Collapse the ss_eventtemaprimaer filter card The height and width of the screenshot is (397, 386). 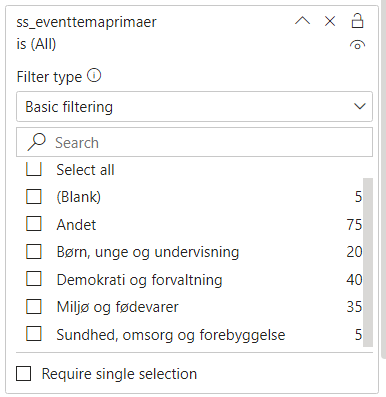(x=302, y=21)
